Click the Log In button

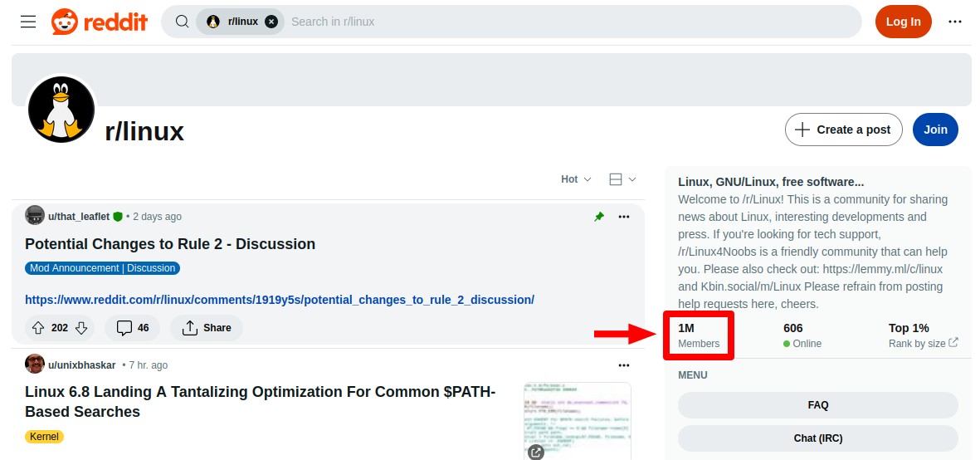pyautogui.click(x=903, y=22)
